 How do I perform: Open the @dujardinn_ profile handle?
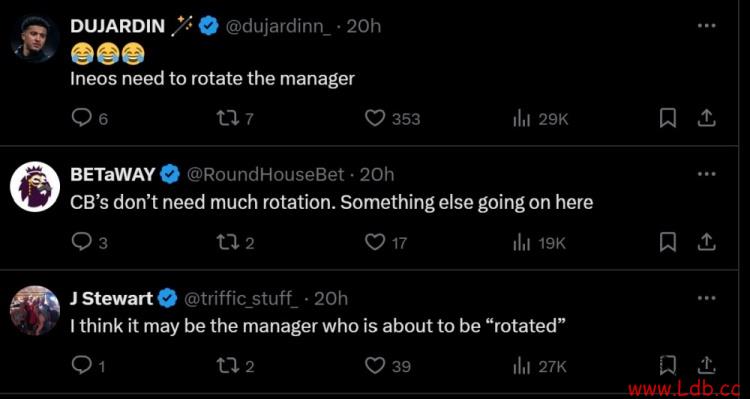click(x=276, y=26)
